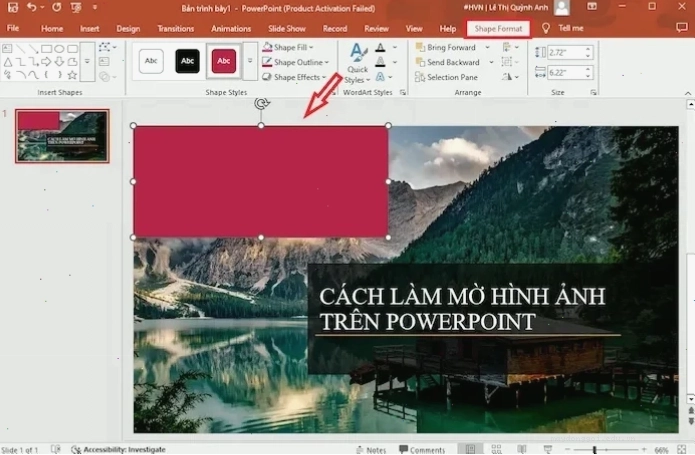Apply the black filled Abc shape style
The width and height of the screenshot is (695, 455).
187,61
